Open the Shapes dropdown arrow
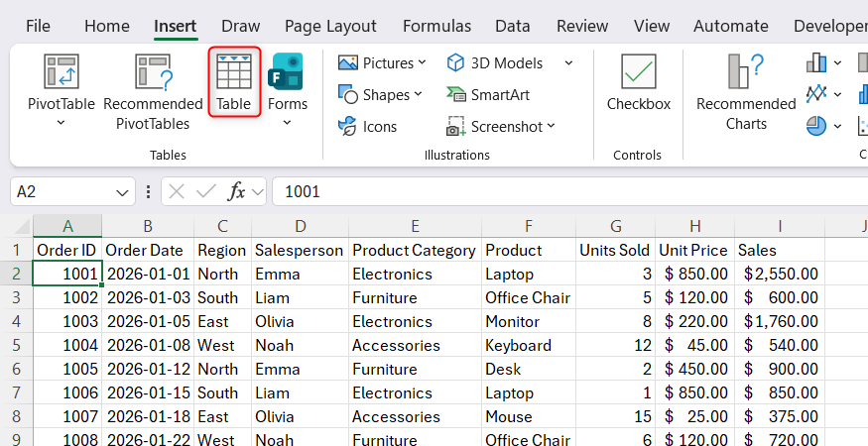868x446 pixels. coord(418,94)
